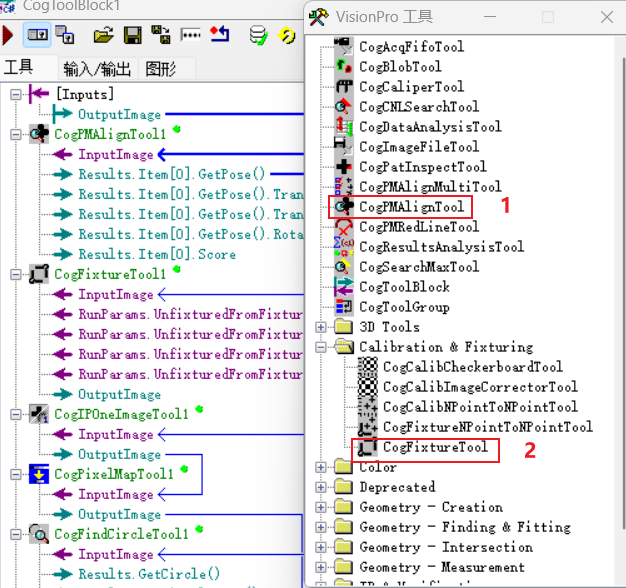
Task: Select the CogCaliperTool icon
Action: click(x=343, y=86)
